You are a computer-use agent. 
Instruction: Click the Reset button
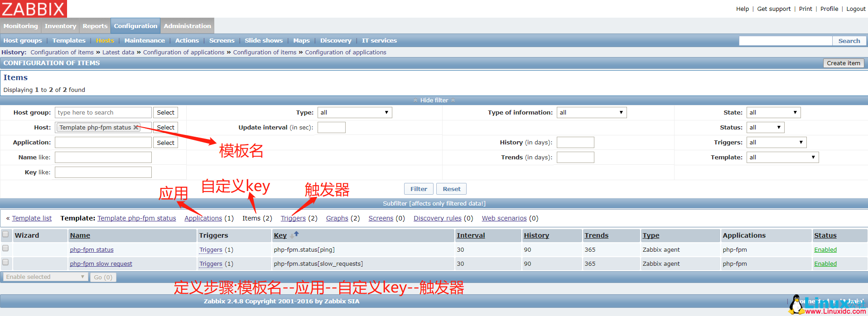click(x=452, y=189)
